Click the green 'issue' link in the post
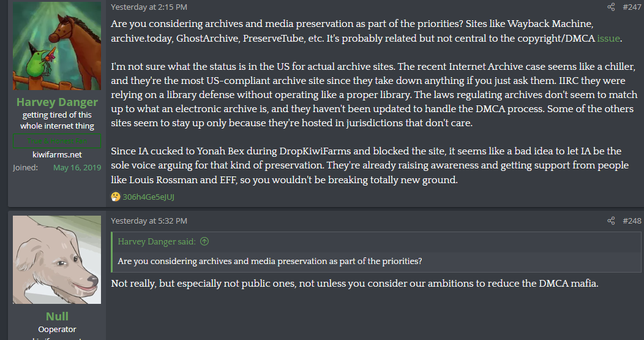Image resolution: width=644 pixels, height=340 pixels. click(609, 39)
